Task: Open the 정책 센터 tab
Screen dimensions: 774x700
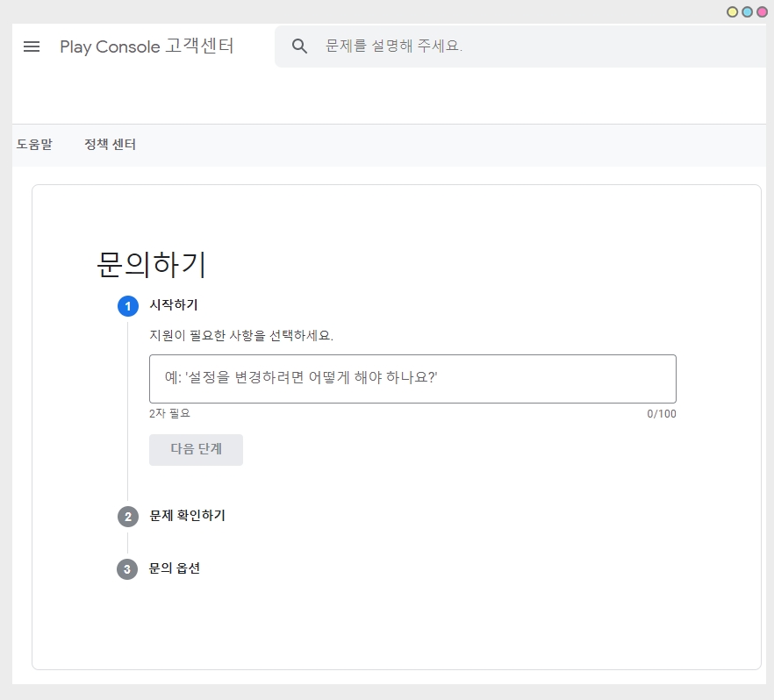Action: (x=110, y=145)
